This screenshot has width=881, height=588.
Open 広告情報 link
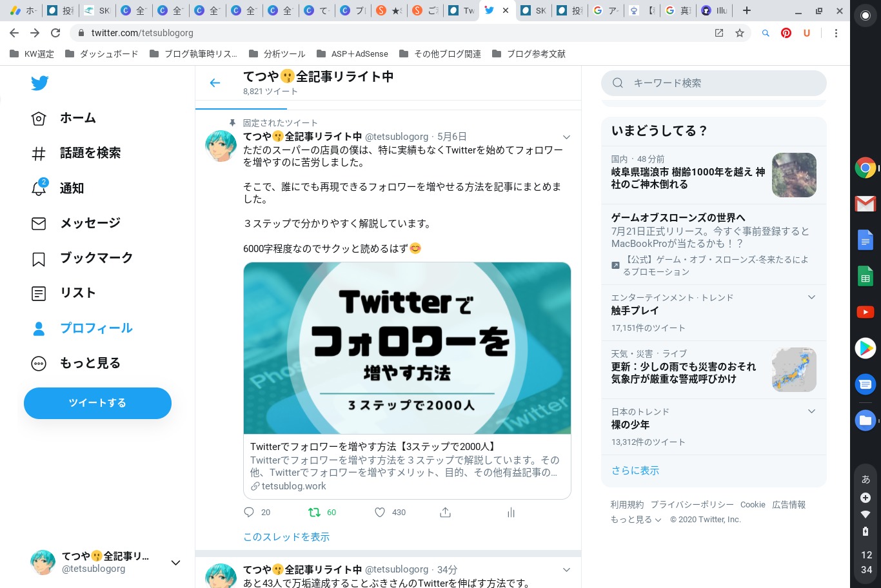789,504
